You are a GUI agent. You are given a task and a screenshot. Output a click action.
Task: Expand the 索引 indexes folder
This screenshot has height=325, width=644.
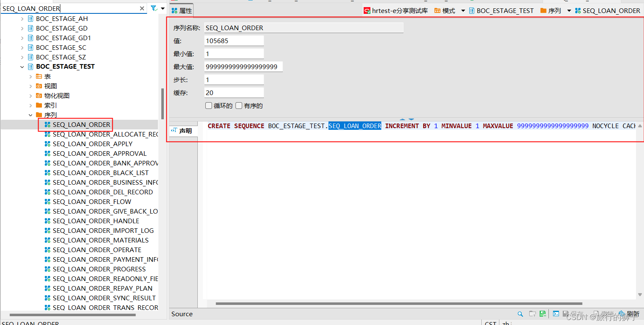[30, 106]
